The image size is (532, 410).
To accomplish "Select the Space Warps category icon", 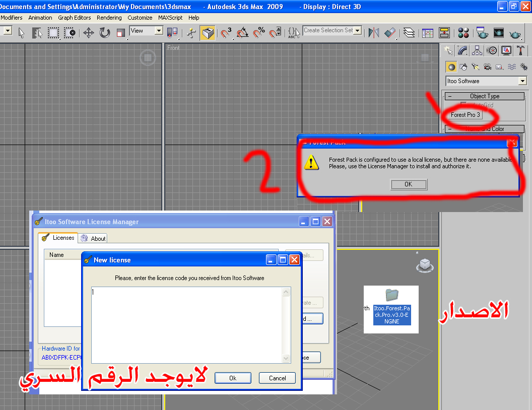I will 512,67.
